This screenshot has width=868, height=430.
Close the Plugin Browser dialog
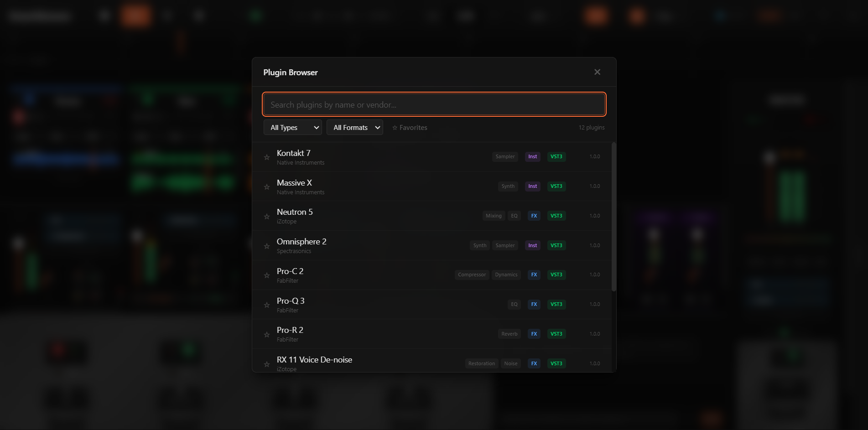coord(598,72)
